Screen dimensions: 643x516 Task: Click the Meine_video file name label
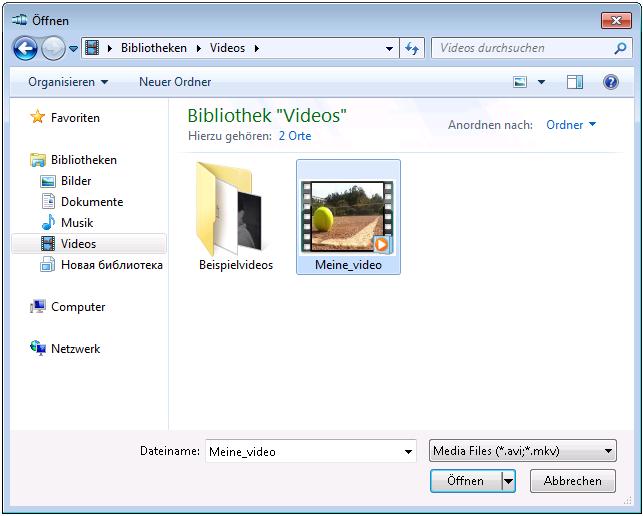(x=348, y=265)
